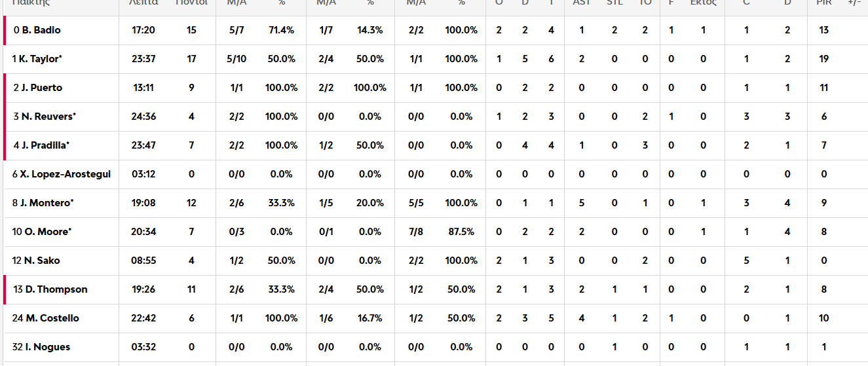Click M. Costello's 16.7% three-point cell
This screenshot has width=868, height=366.
click(370, 318)
